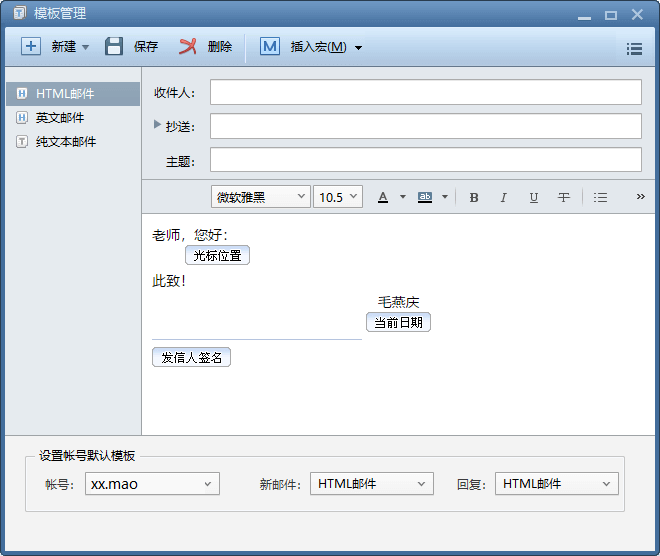Delete the template using the 删除 icon
This screenshot has width=660, height=556.
[188, 47]
